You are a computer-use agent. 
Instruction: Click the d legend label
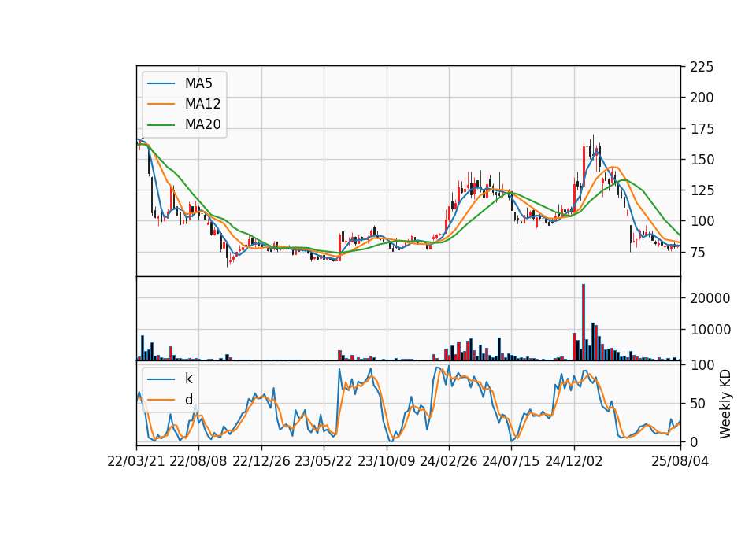tap(188, 400)
